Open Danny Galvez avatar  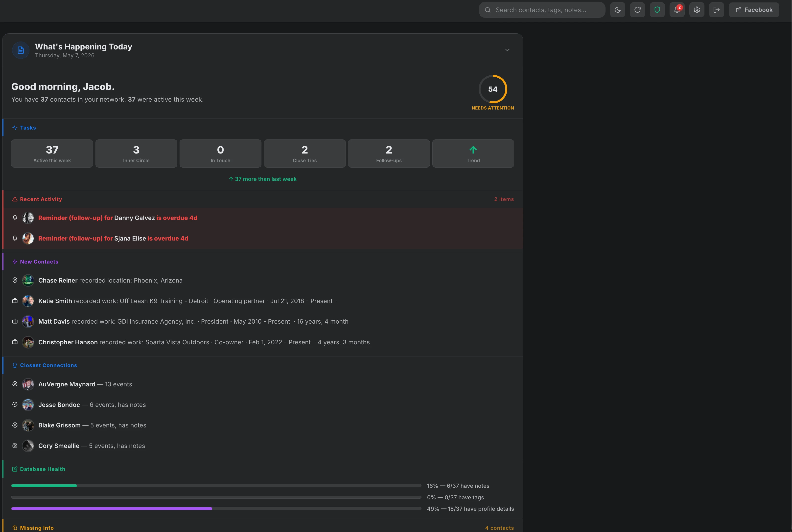(x=28, y=218)
